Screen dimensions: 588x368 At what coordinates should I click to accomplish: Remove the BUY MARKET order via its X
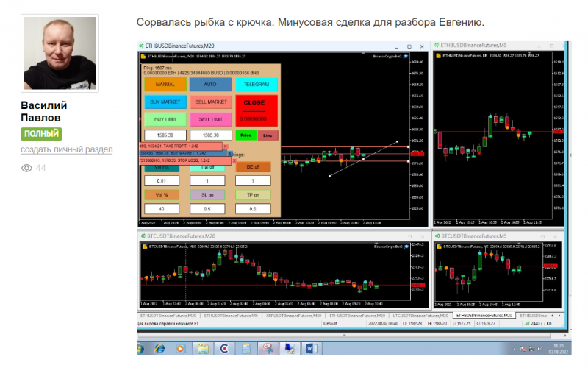(x=229, y=154)
